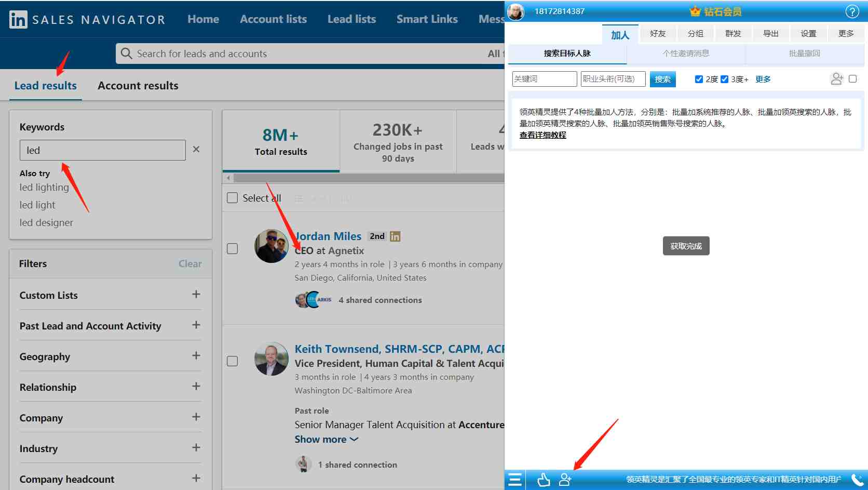This screenshot has width=868, height=490.
Task: Click the thumbs-up icon in plugin footer
Action: point(544,480)
